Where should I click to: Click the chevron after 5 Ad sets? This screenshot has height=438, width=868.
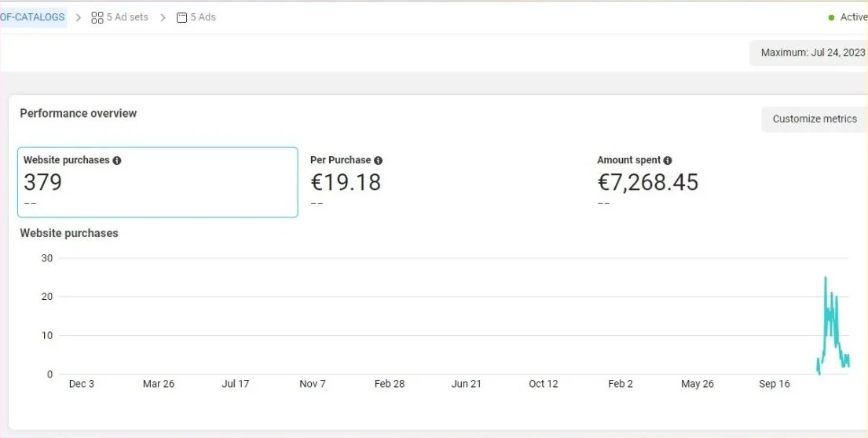pos(163,17)
